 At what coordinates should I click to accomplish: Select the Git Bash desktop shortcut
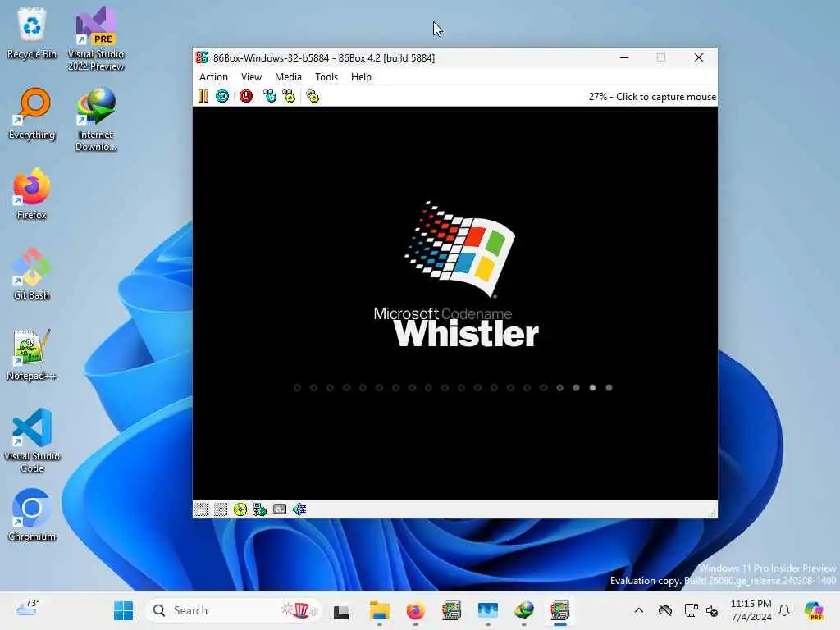coord(32,275)
